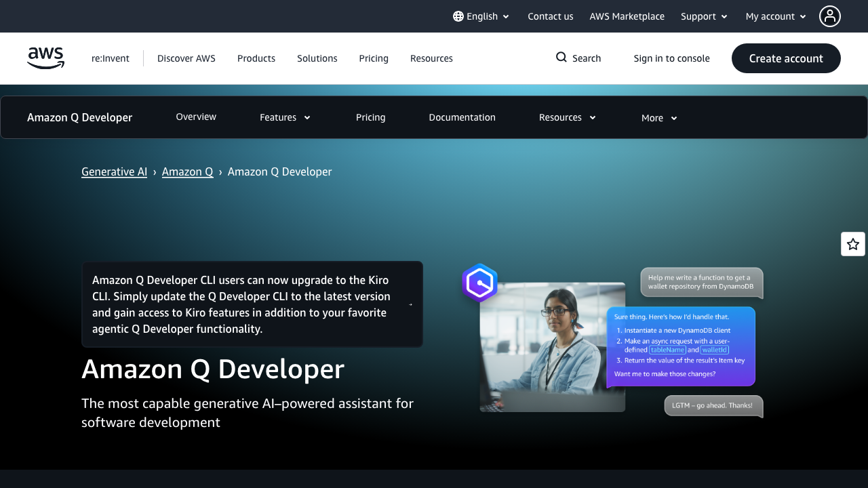
Task: Open the Resources dropdown in Q Developer nav
Action: point(567,117)
